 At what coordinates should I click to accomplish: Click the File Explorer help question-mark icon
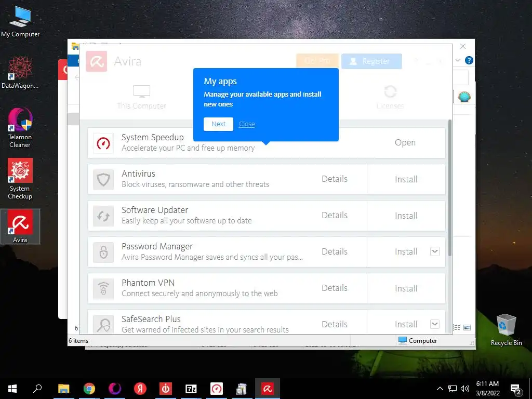click(x=469, y=60)
